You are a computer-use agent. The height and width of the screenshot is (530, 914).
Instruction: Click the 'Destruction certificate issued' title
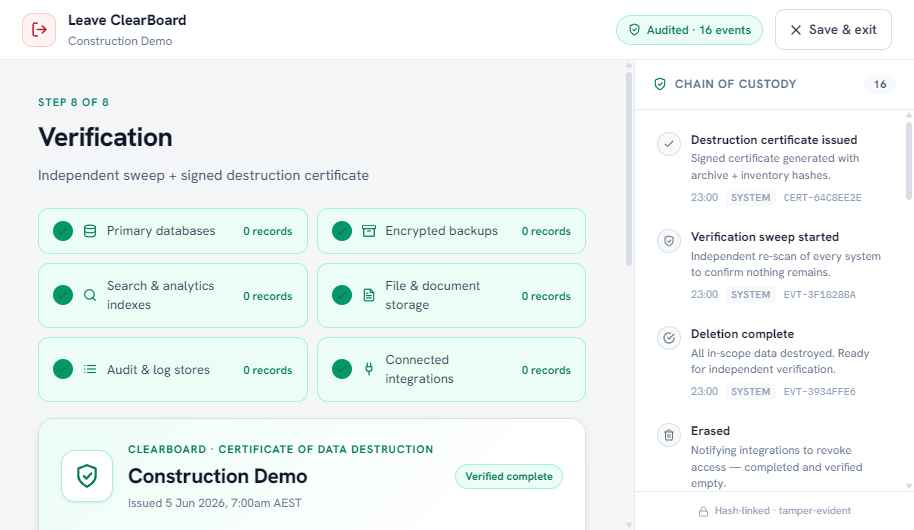[774, 140]
